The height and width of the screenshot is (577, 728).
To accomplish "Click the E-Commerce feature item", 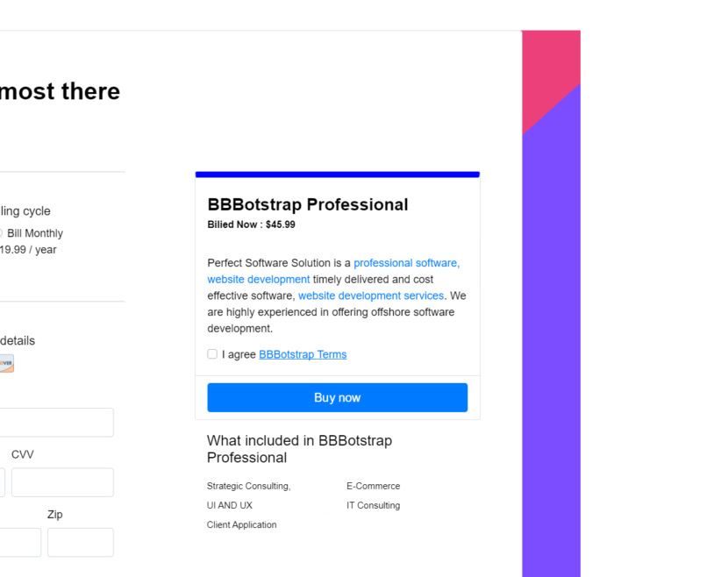I will (x=373, y=486).
